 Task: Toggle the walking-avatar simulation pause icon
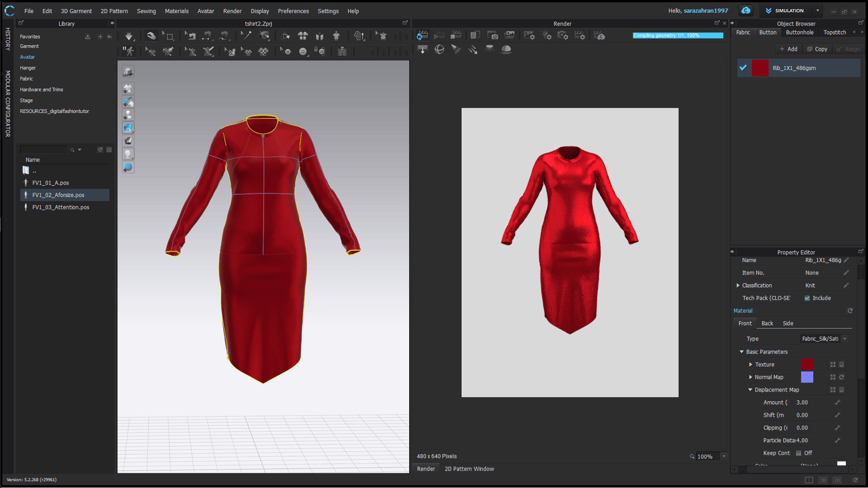coord(129,51)
